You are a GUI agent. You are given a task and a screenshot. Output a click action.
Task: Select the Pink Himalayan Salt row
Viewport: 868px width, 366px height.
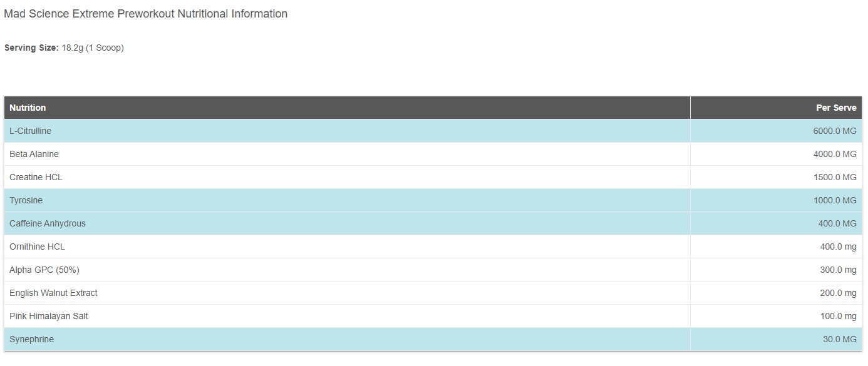[48, 316]
